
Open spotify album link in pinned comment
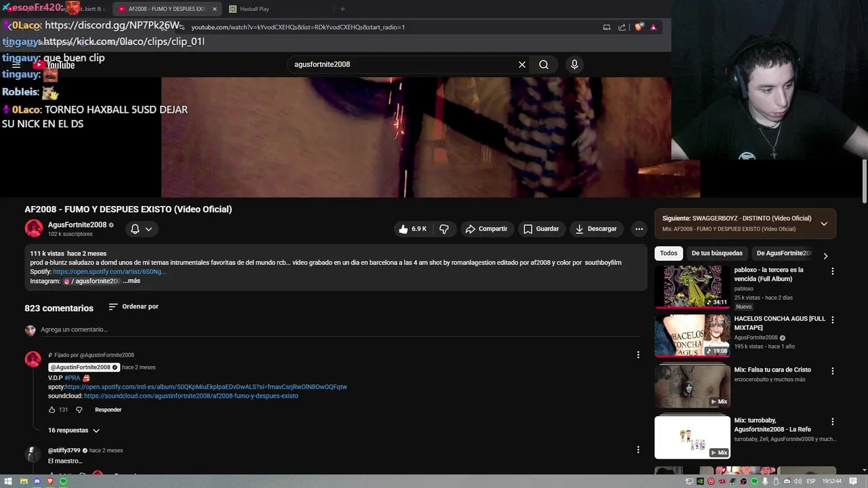(x=206, y=387)
